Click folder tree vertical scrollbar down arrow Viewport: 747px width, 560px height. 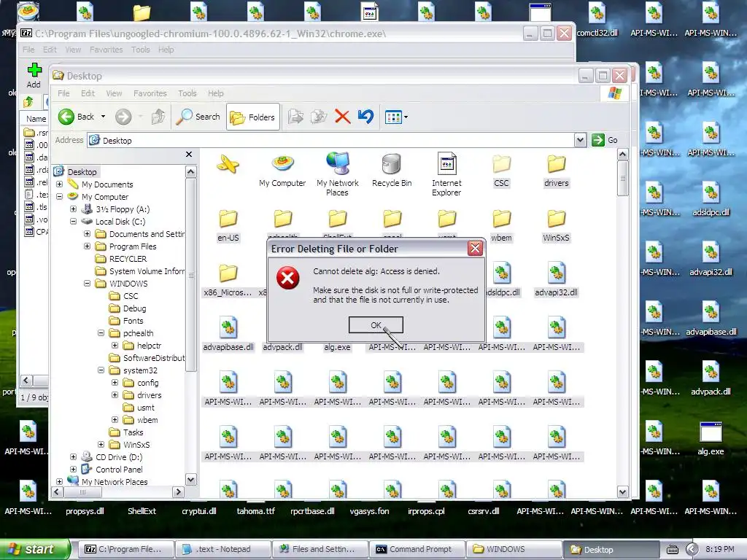point(190,480)
